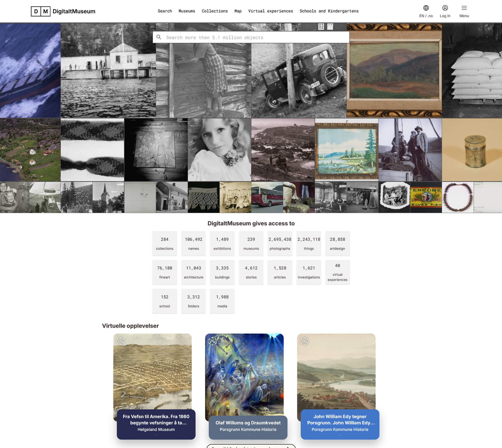
Task: Open the hamburger Menu
Action: click(x=464, y=8)
